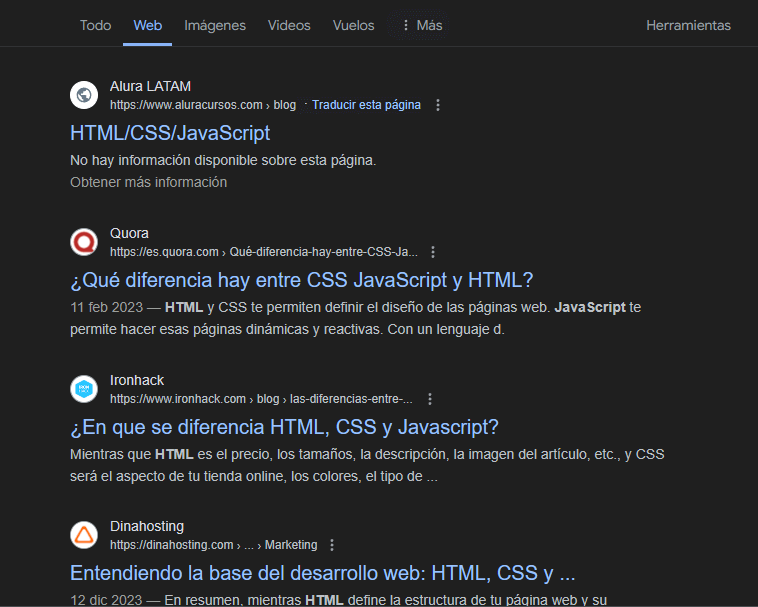
Task: Open Dinahosting result on desarrollo web base
Action: [322, 573]
